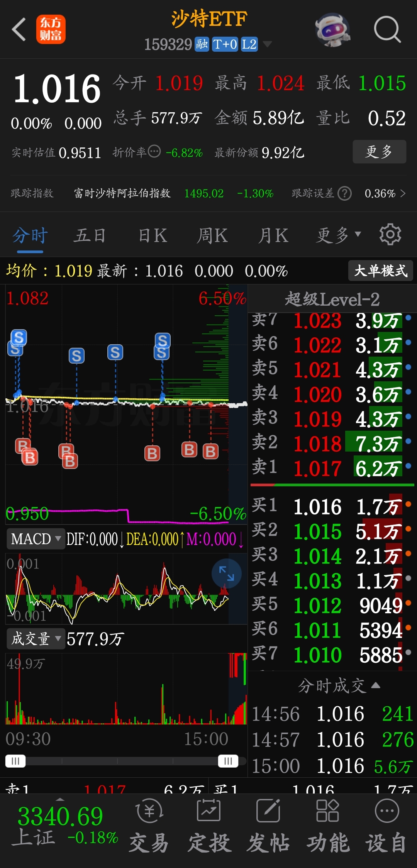Open 功能 functions menu
This screenshot has height=868, width=417.
[x=328, y=825]
